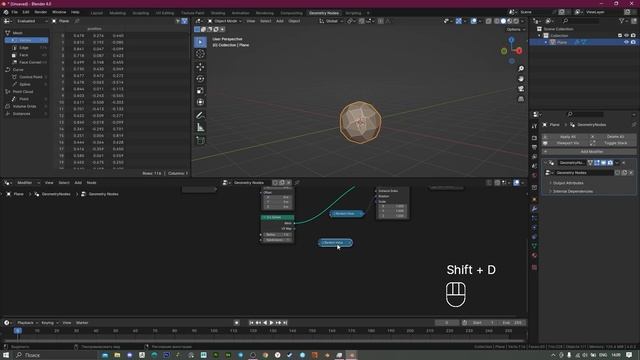Switch to the Geometry Nodes workspace tab
Screen dimensions: 640x360
click(324, 13)
